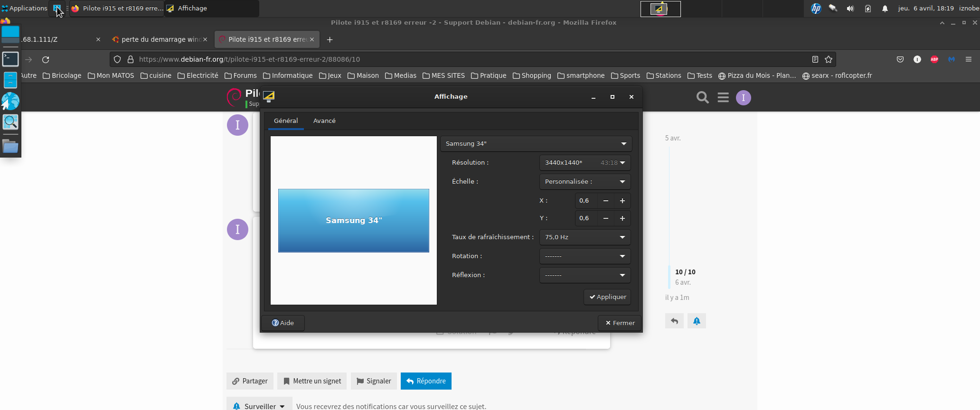Open Pocket save icon in Firefox toolbar
980x410 pixels.
pos(900,59)
